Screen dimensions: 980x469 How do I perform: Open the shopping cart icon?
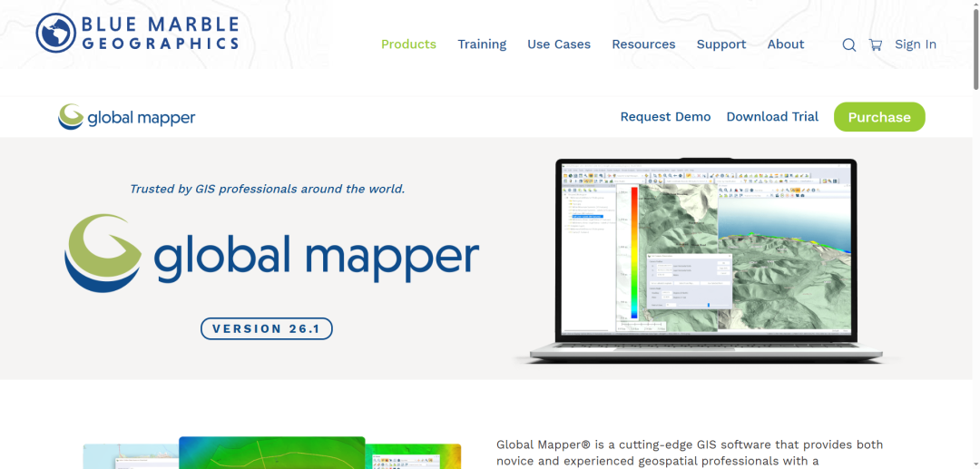876,44
